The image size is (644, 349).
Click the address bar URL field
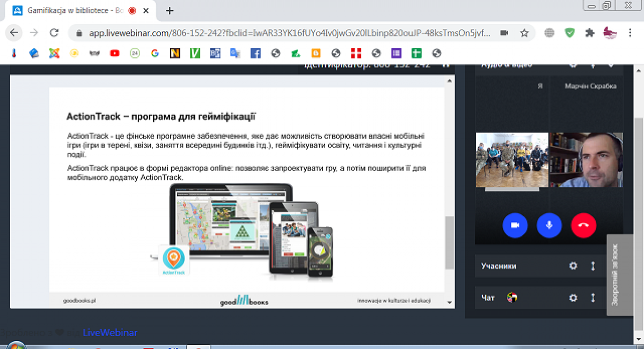point(290,33)
